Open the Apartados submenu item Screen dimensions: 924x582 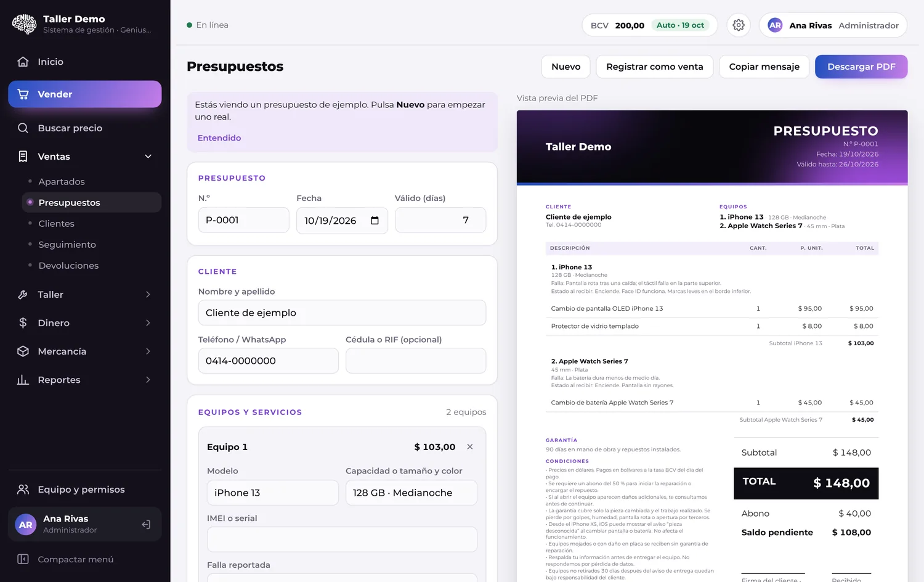click(91, 182)
